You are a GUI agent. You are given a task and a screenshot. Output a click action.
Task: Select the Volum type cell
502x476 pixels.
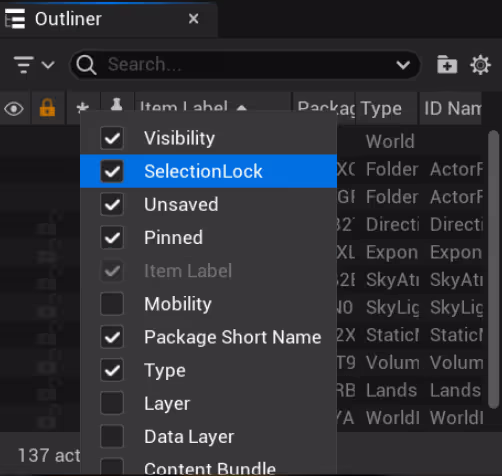392,363
